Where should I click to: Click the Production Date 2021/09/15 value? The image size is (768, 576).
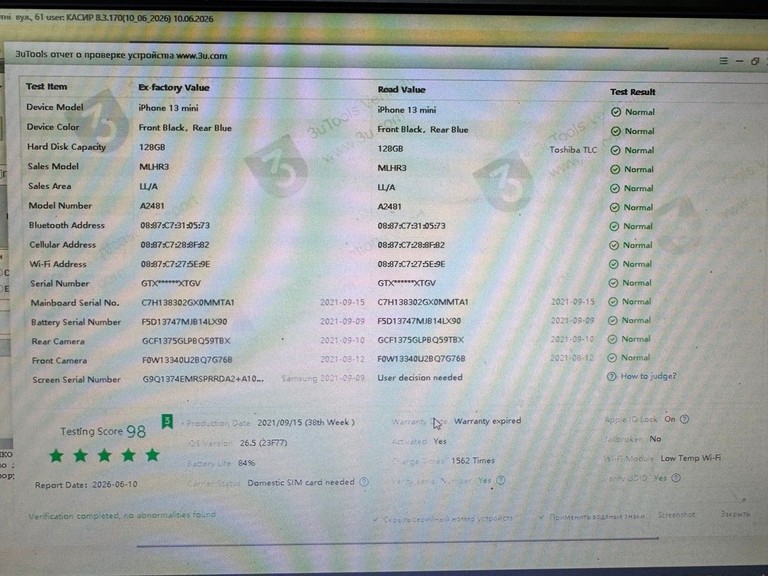306,422
